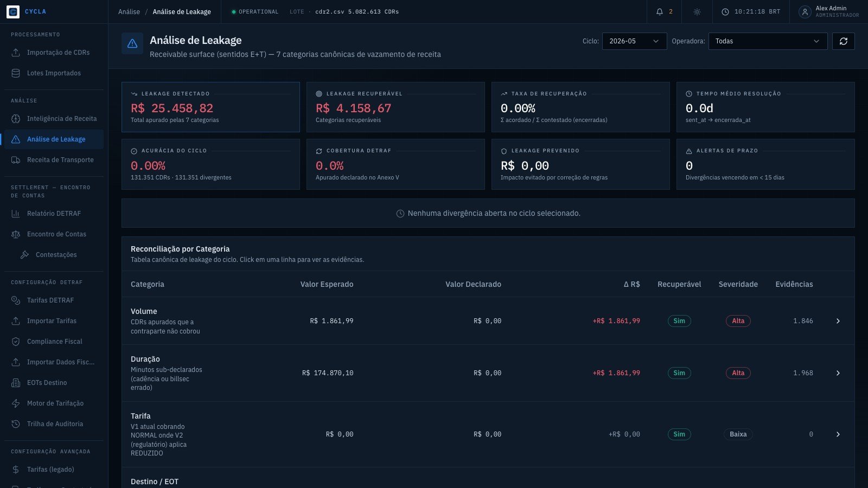Click the OPERATIONAL status indicator
Image resolution: width=868 pixels, height=488 pixels.
(255, 12)
